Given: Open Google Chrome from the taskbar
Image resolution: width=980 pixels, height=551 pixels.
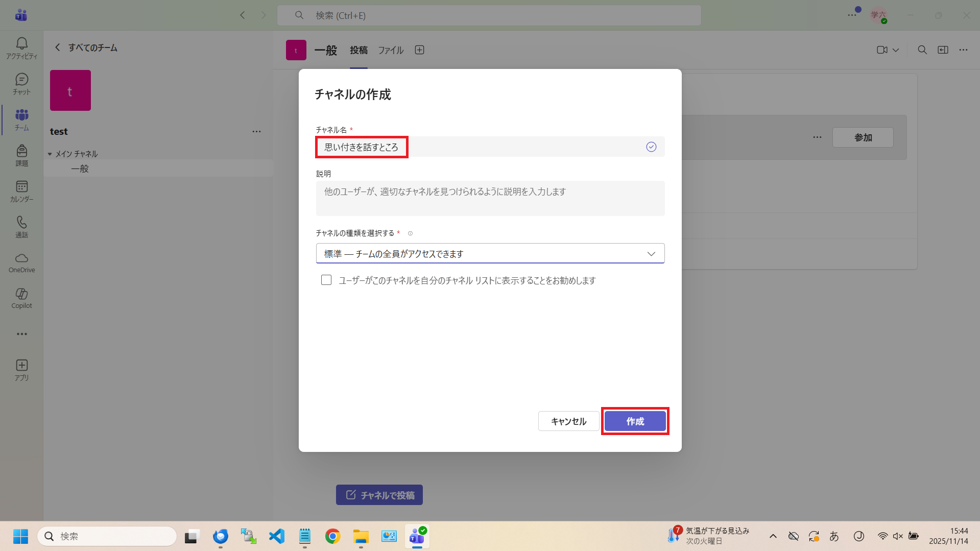Looking at the screenshot, I should [x=332, y=536].
